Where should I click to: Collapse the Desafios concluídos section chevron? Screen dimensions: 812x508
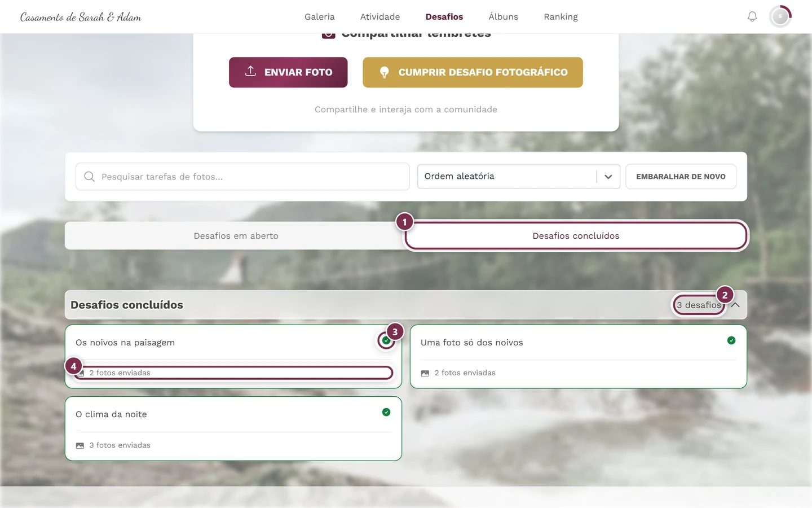click(735, 305)
